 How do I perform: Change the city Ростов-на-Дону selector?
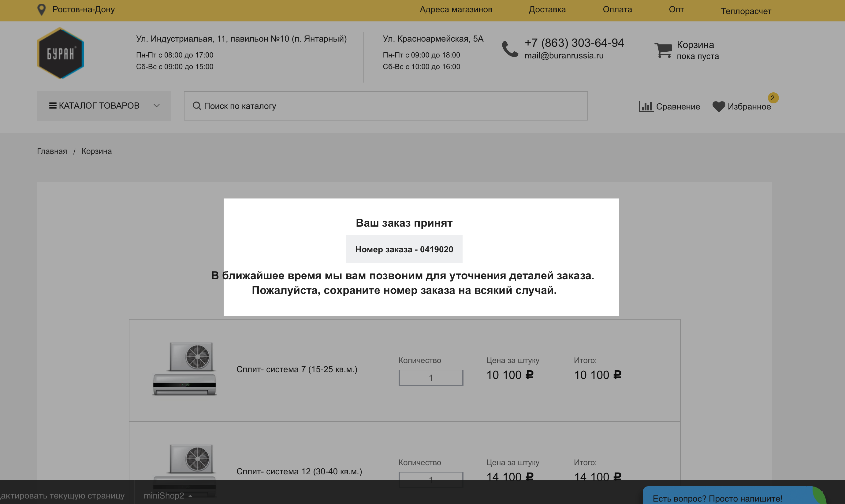84,9
